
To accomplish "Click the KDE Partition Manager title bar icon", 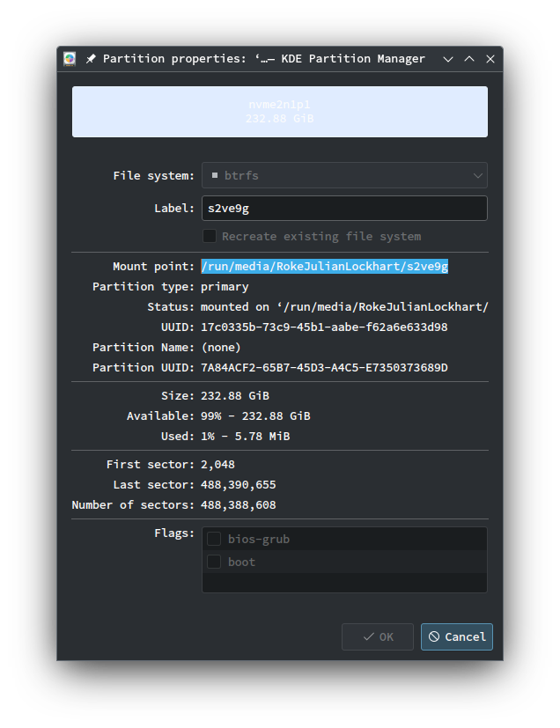I will [x=70, y=59].
